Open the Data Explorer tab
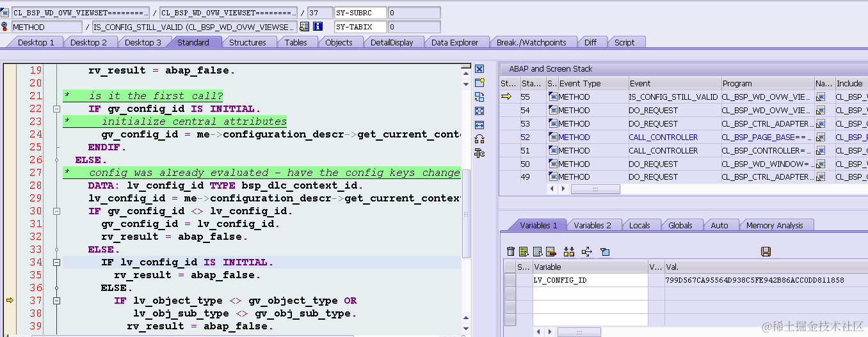868x337 pixels. [455, 42]
